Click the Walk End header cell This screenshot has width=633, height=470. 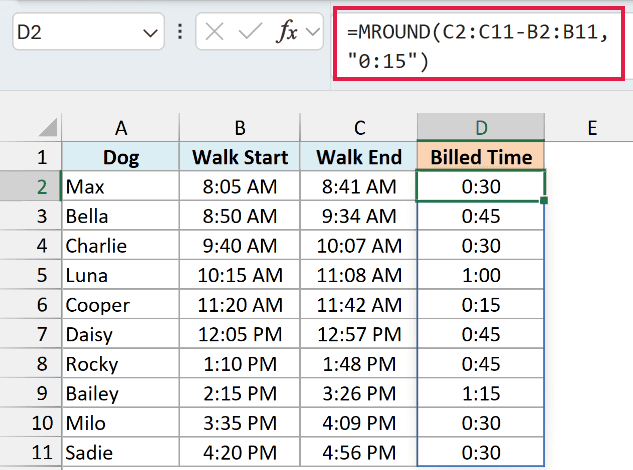(x=359, y=157)
